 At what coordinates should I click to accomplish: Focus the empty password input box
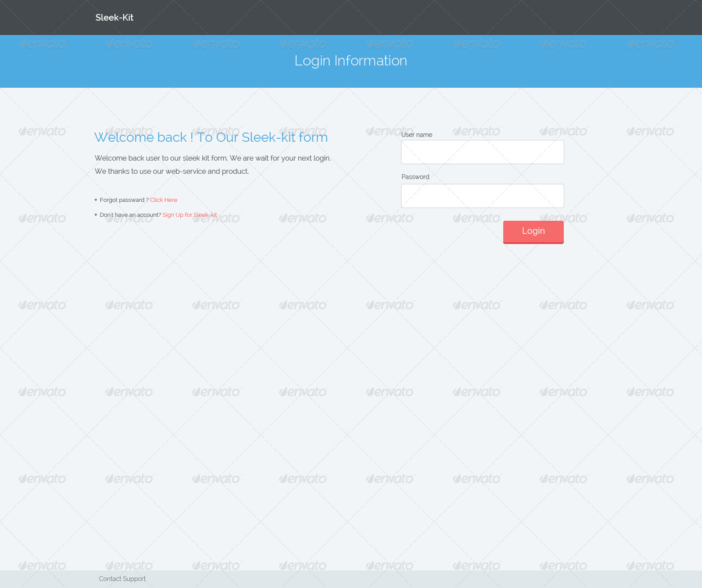tap(482, 196)
